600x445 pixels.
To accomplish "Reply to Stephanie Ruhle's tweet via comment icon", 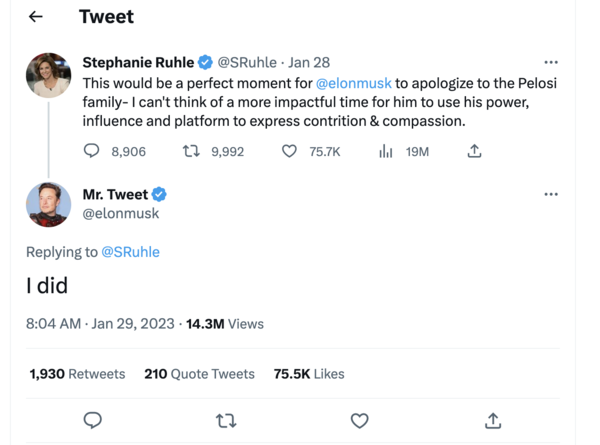I will [92, 151].
